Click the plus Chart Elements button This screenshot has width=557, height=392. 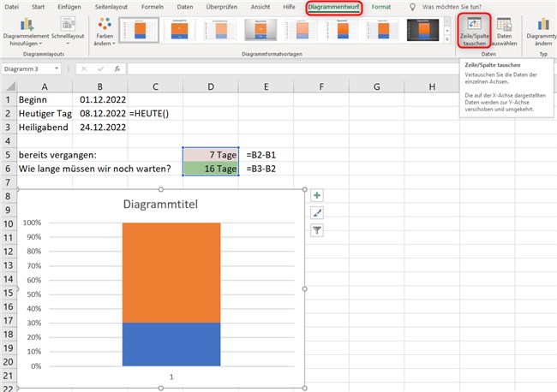[x=317, y=195]
